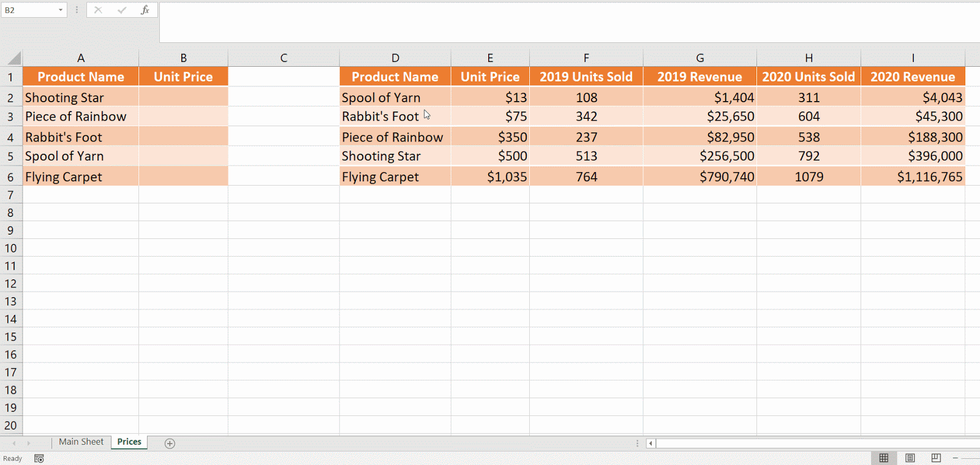This screenshot has width=980, height=465.
Task: Switch to Page Layout view icon
Action: coord(910,458)
